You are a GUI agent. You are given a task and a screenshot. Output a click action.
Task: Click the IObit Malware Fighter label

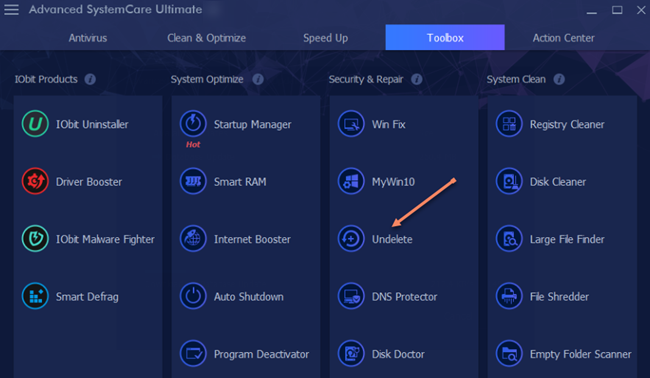105,239
